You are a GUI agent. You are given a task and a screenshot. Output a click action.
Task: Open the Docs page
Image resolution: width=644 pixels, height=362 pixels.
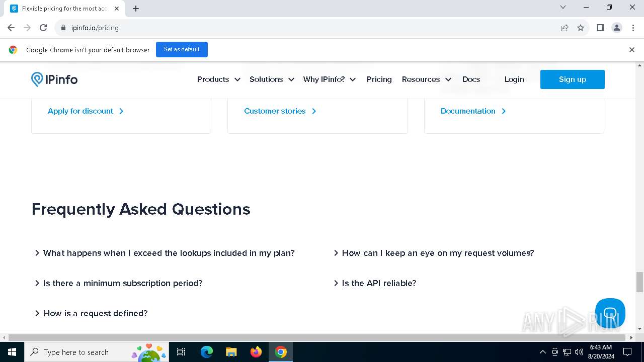tap(471, 79)
